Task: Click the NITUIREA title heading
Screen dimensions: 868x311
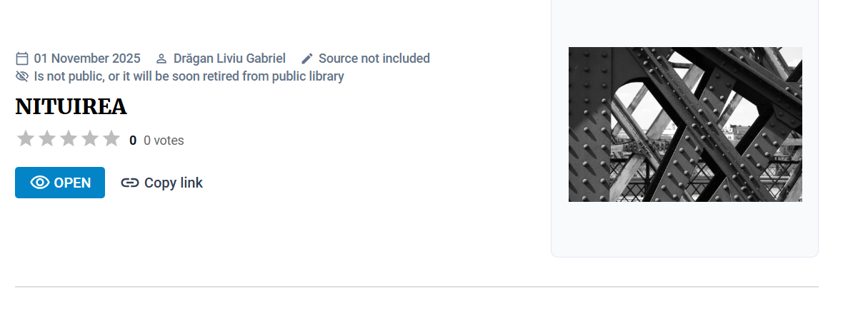Action: (71, 107)
